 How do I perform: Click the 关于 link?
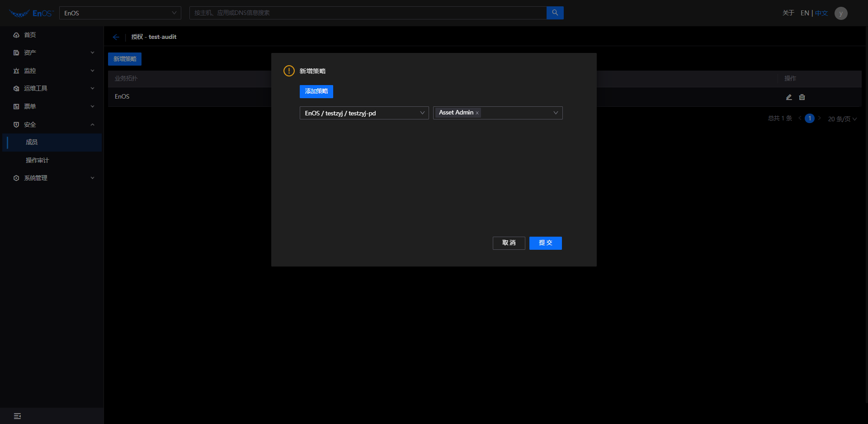point(788,13)
